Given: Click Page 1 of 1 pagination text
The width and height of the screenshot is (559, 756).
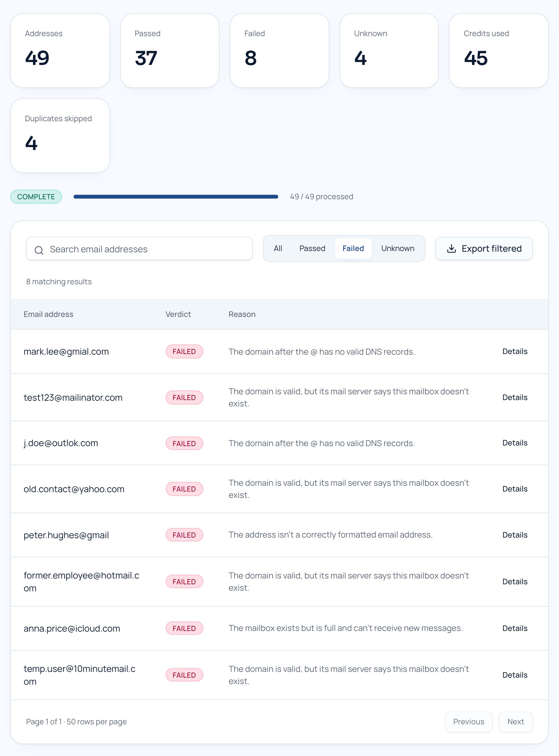Looking at the screenshot, I should (76, 722).
